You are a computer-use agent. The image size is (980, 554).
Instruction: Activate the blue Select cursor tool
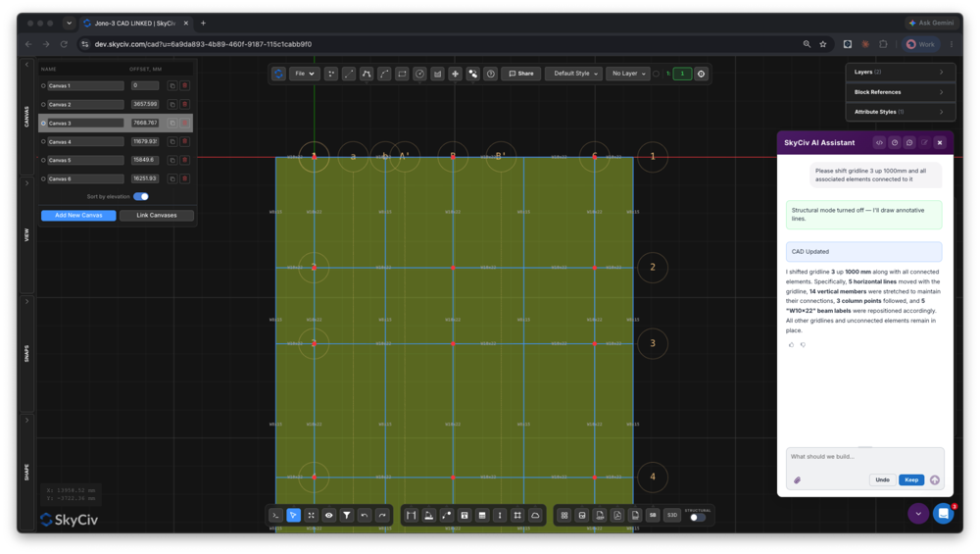pyautogui.click(x=293, y=515)
